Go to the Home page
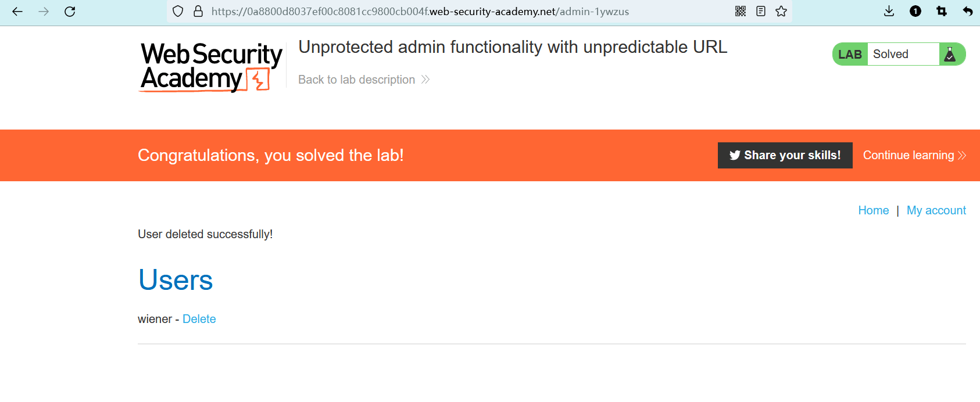The height and width of the screenshot is (402, 980). pos(873,210)
